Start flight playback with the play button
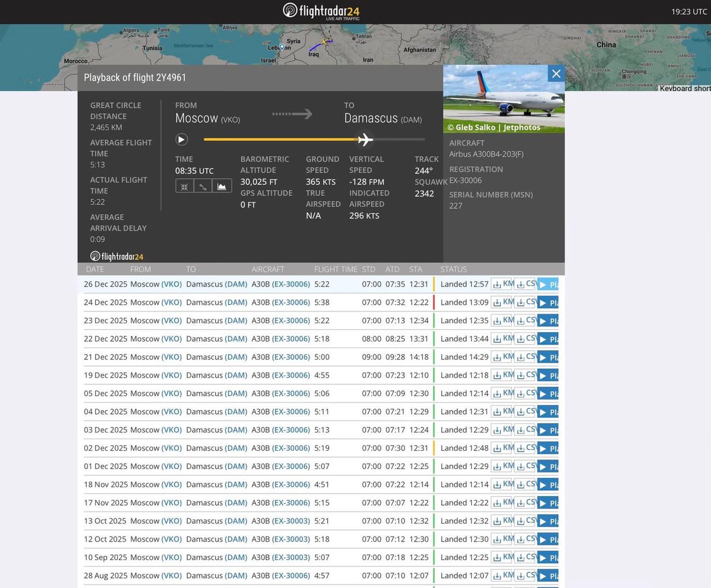Image resolution: width=711 pixels, height=588 pixels. 181,140
